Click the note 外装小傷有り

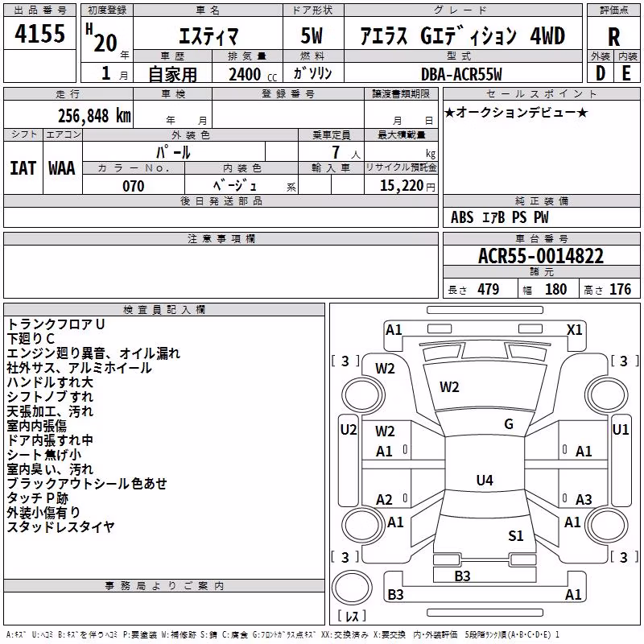tap(43, 512)
